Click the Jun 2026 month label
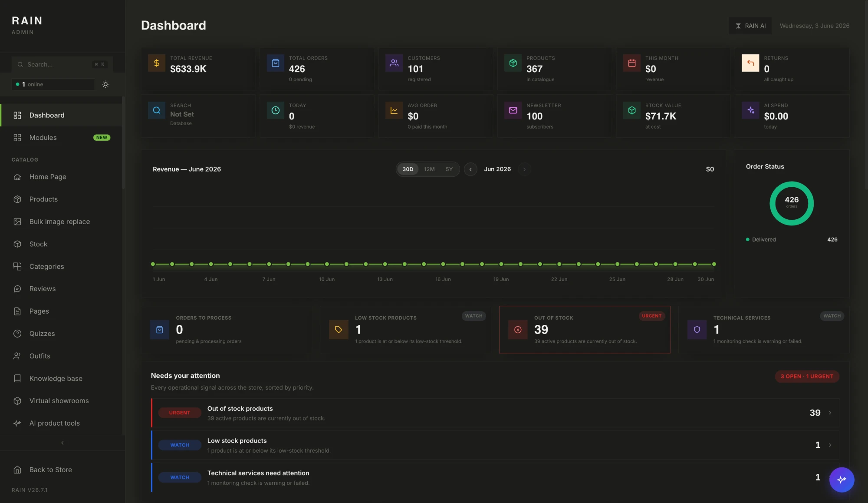The width and height of the screenshot is (868, 503). click(x=497, y=169)
